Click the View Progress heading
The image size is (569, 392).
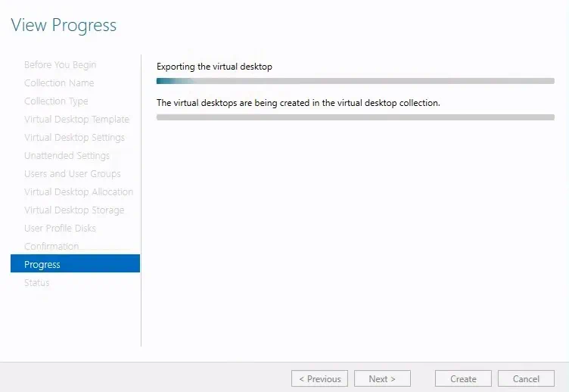pos(64,25)
